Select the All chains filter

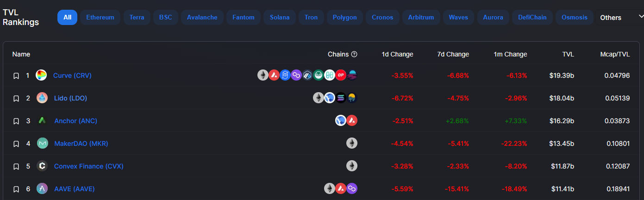point(68,17)
